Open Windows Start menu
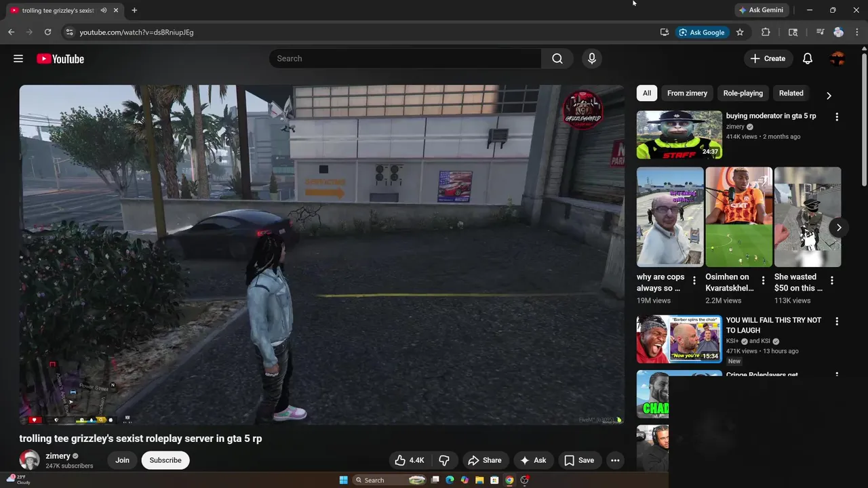Image resolution: width=868 pixels, height=488 pixels. (344, 480)
